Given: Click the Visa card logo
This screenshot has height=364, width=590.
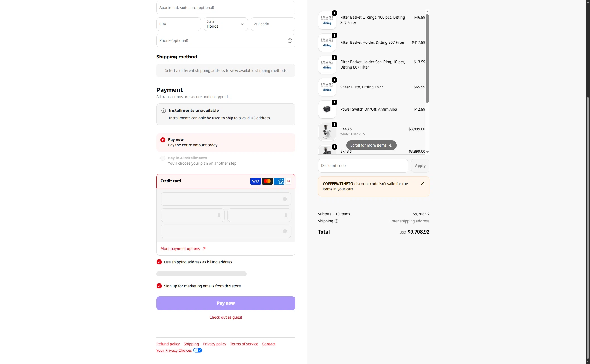Looking at the screenshot, I should click(x=256, y=181).
